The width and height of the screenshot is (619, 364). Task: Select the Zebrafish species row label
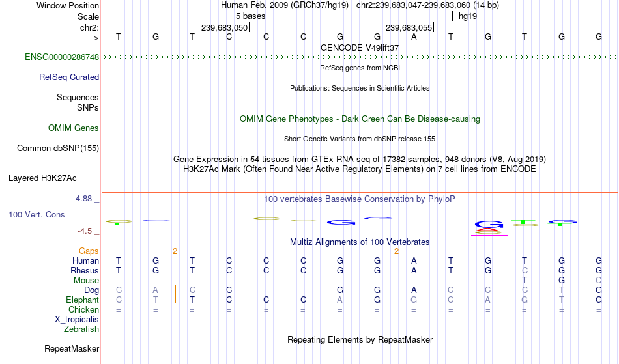click(81, 329)
